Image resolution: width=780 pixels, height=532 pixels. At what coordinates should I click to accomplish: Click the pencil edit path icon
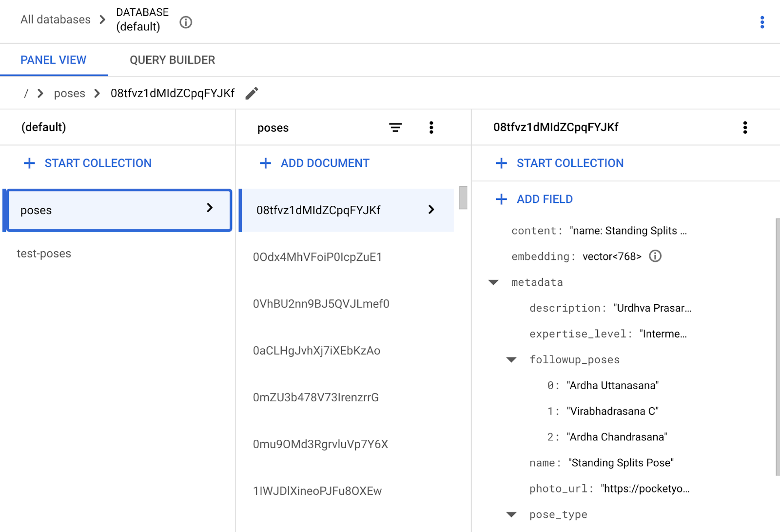[x=252, y=93]
